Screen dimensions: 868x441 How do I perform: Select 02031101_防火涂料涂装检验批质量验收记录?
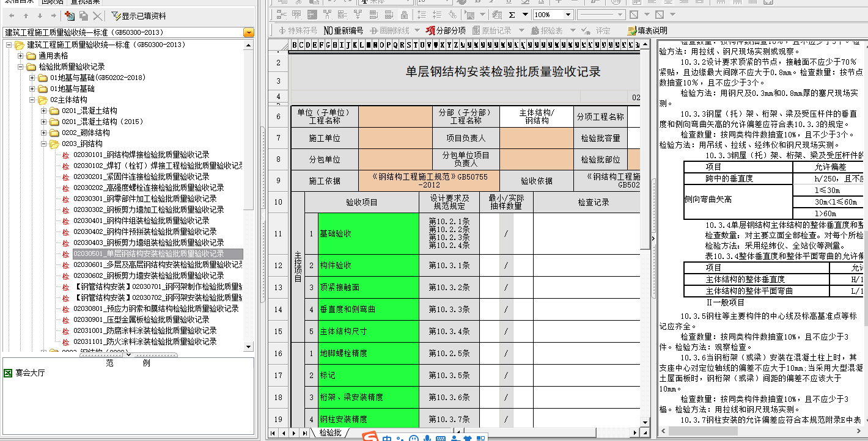145,342
